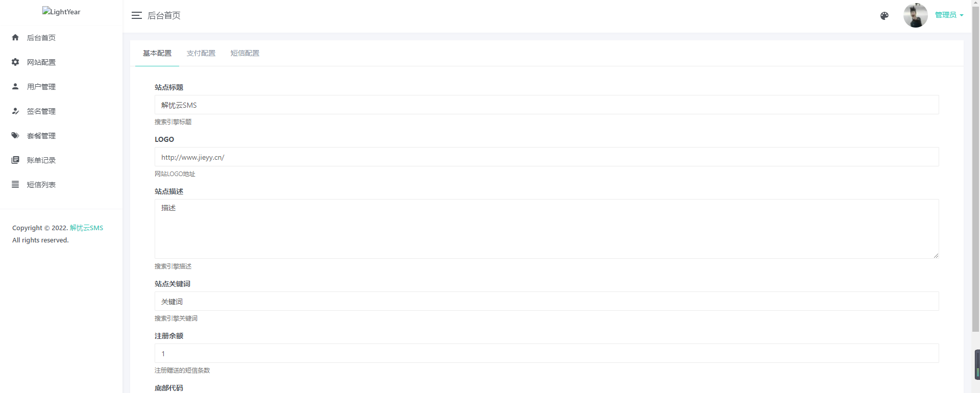Viewport: 980px width, 393px height.
Task: Switch to the 短信配置 tab
Action: tap(245, 53)
